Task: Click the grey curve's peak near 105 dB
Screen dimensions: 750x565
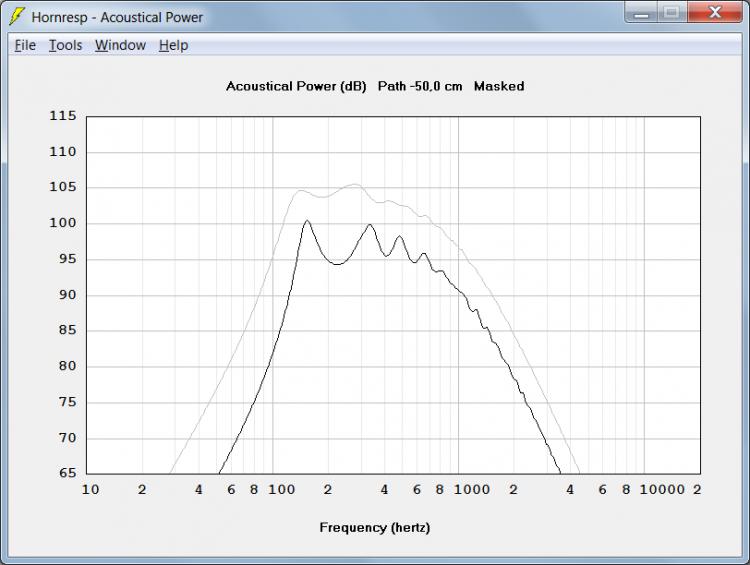Action: pyautogui.click(x=354, y=185)
